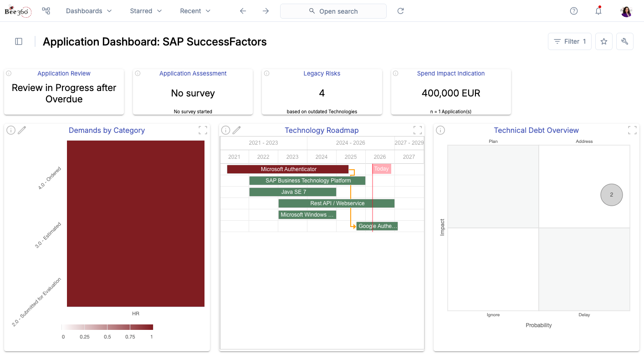644x354 pixels.
Task: Go forward with the right arrow
Action: point(266,11)
